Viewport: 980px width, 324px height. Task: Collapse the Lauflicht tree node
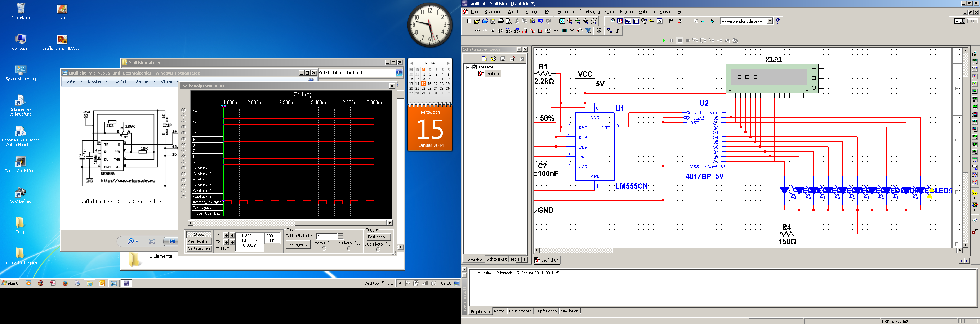coord(468,67)
